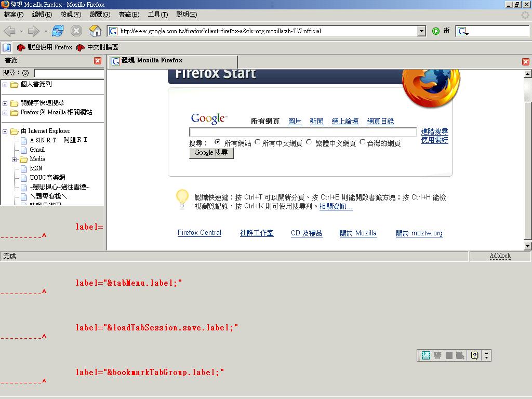Collapse the 由 Internet Explorer folder
The image size is (532, 399).
[x=5, y=131]
